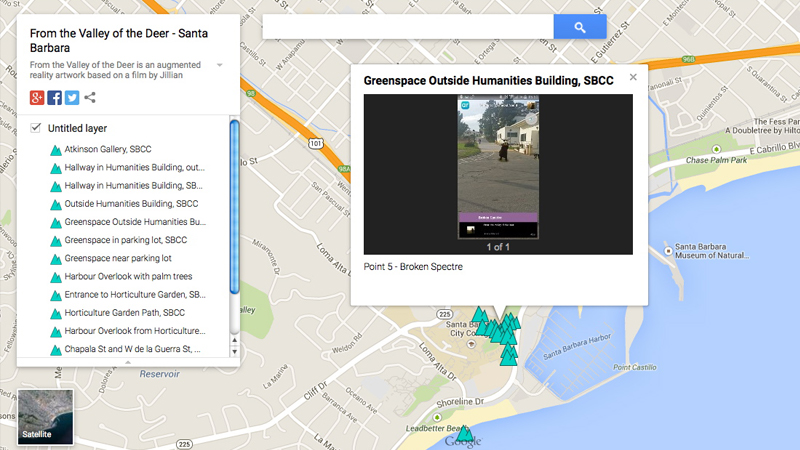The height and width of the screenshot is (450, 800).
Task: Click into the map search field
Action: click(x=407, y=27)
